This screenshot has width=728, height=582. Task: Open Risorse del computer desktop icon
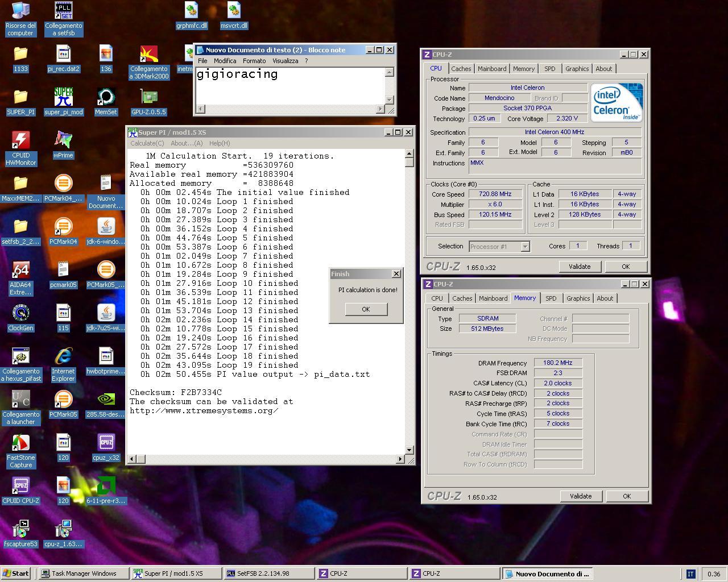tap(20, 19)
